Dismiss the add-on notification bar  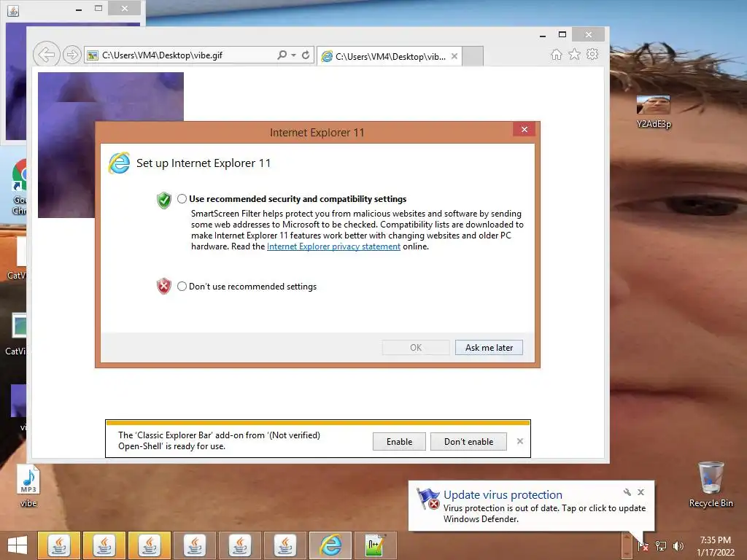519,441
